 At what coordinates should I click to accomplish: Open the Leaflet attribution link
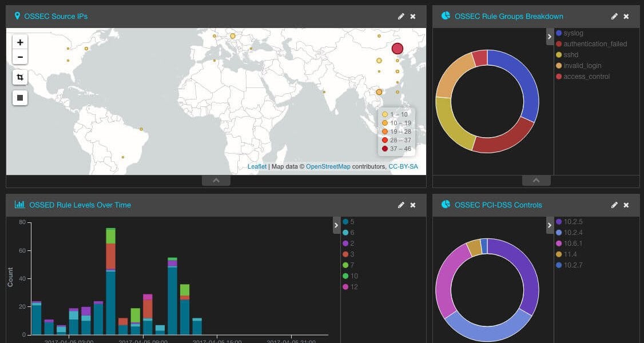tap(257, 166)
